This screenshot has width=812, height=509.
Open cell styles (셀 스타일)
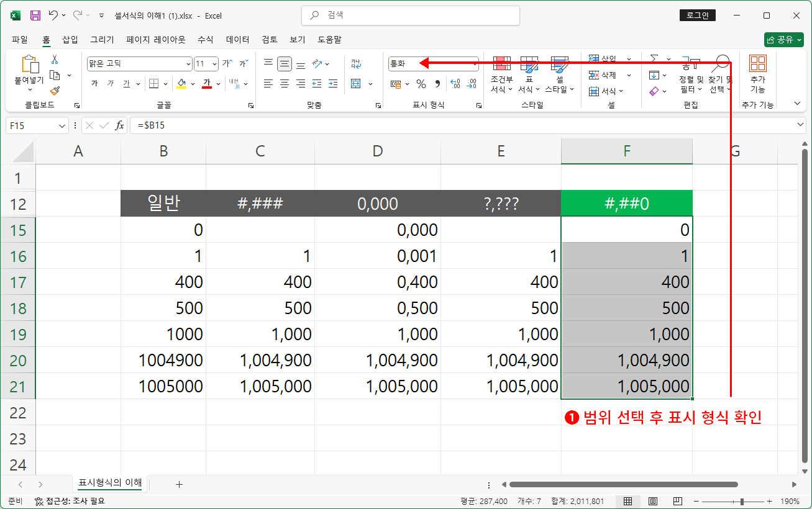point(560,74)
